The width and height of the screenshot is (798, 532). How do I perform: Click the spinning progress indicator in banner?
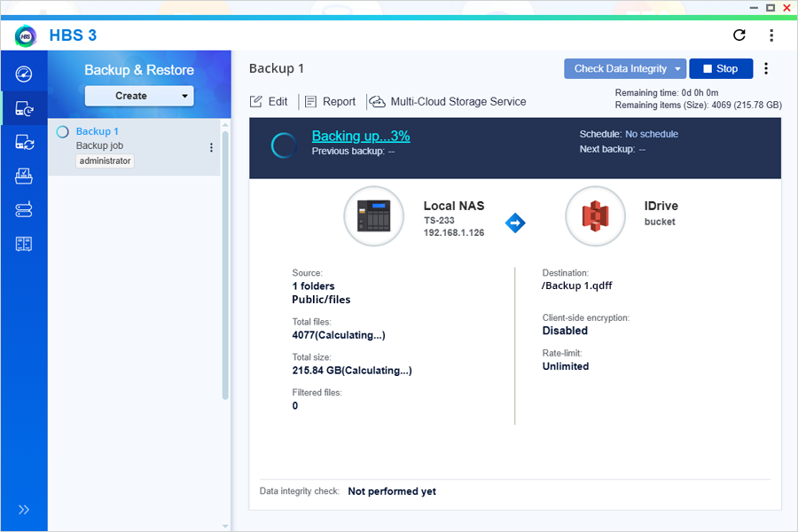[x=284, y=145]
